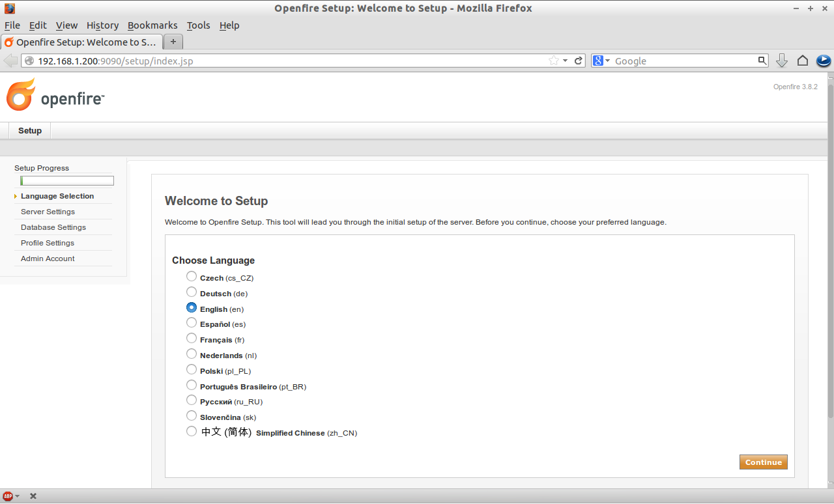Click the Continue button
This screenshot has height=504, width=834.
point(764,462)
